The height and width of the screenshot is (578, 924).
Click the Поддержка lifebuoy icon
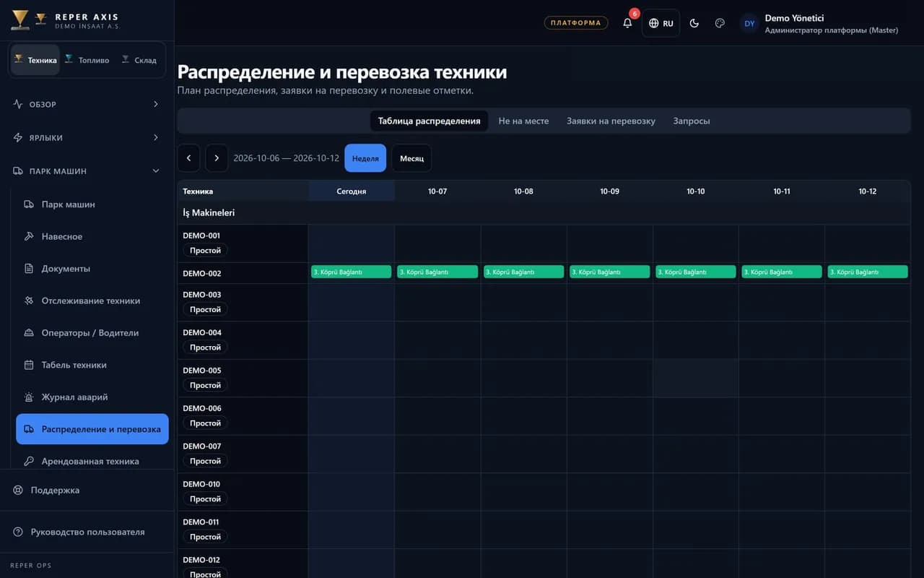coord(18,490)
